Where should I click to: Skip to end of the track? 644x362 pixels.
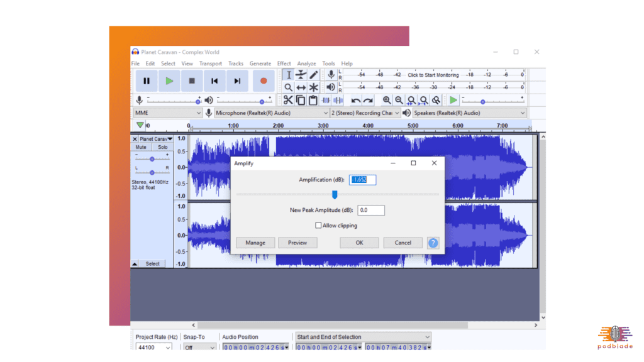(x=237, y=81)
